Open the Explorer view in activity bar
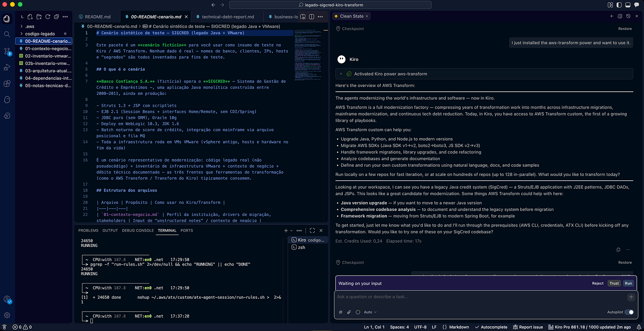The width and height of the screenshot is (644, 331). [x=7, y=18]
